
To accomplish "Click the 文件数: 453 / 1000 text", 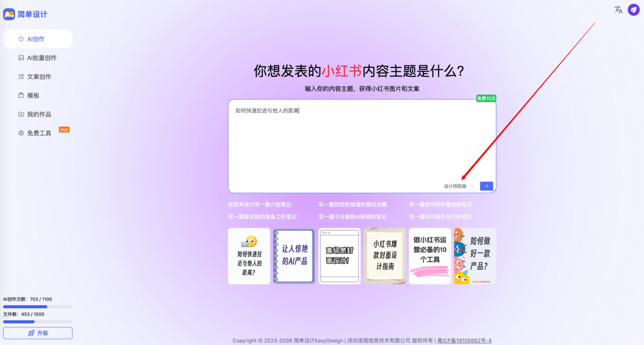I will (24, 314).
